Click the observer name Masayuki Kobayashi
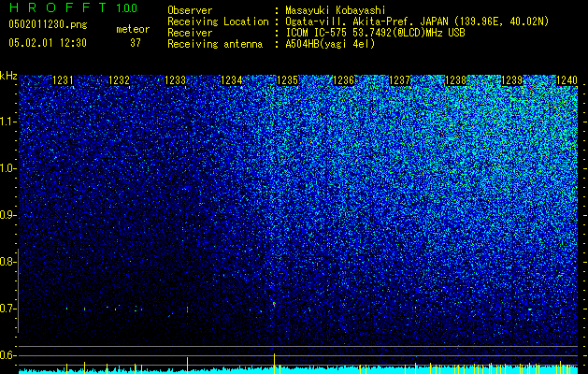 [x=336, y=10]
